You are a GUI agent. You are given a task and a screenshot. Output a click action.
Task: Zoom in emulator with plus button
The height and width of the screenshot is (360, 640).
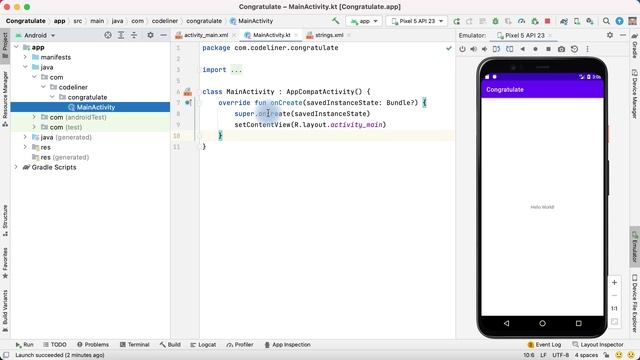click(x=614, y=282)
